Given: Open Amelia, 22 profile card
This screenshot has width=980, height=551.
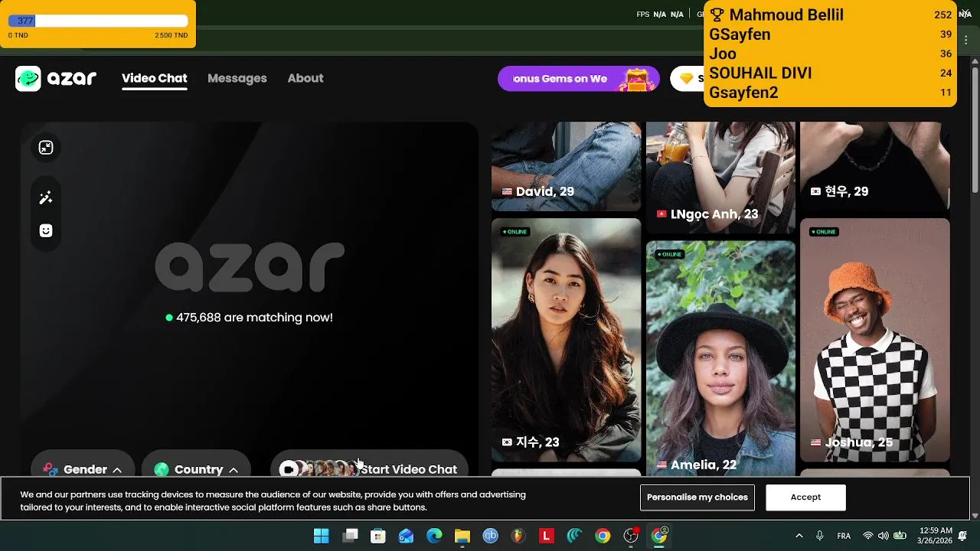Looking at the screenshot, I should [x=720, y=358].
